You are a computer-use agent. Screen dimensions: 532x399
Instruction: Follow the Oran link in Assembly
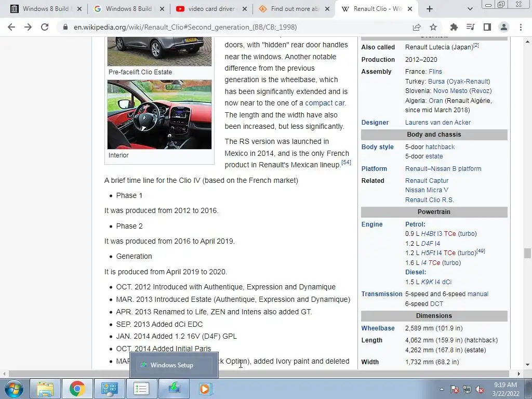pos(436,101)
